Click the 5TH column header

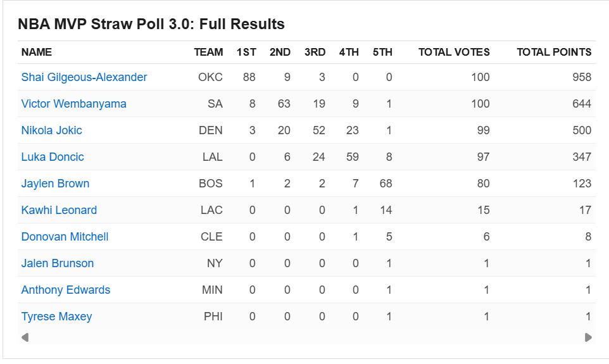click(382, 53)
